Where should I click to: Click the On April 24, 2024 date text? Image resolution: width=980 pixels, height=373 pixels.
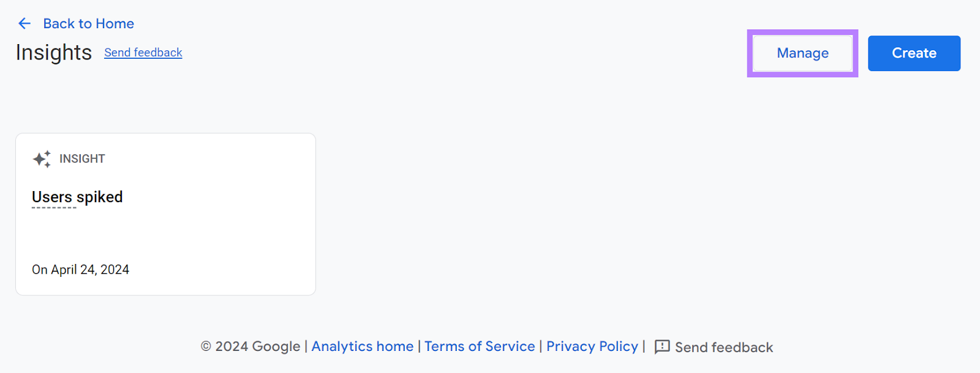click(80, 269)
